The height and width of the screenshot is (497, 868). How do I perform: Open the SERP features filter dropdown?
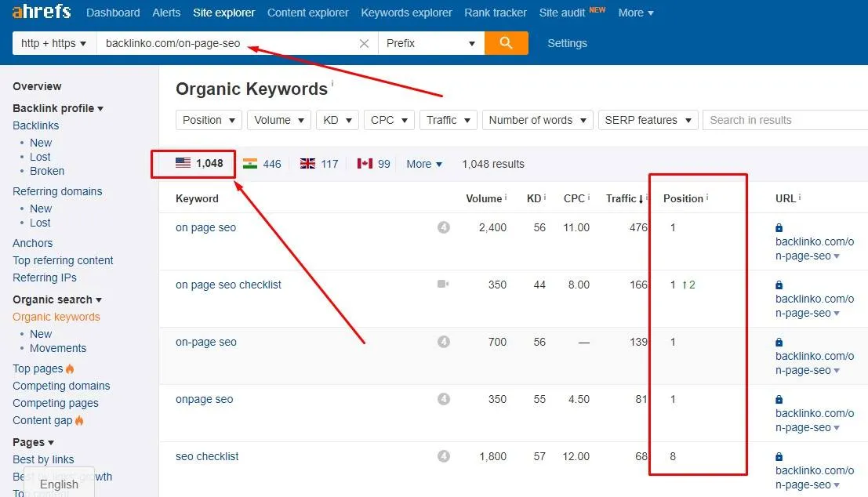648,120
